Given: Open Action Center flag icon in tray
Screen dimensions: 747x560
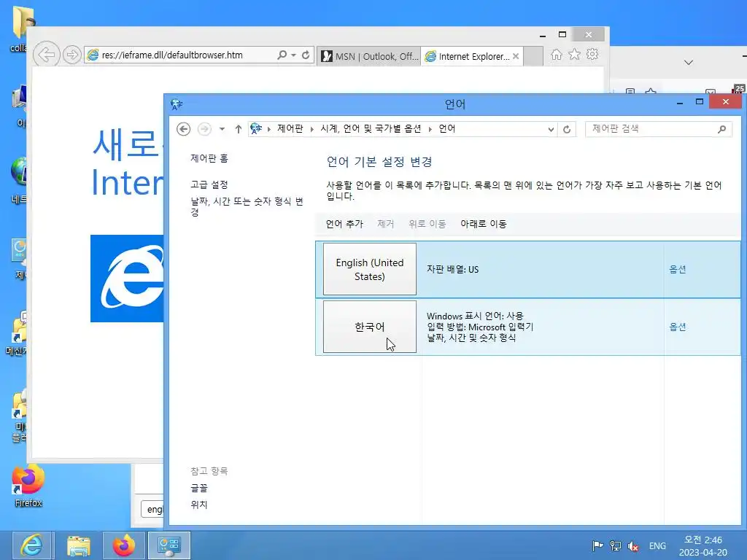Looking at the screenshot, I should [597, 545].
